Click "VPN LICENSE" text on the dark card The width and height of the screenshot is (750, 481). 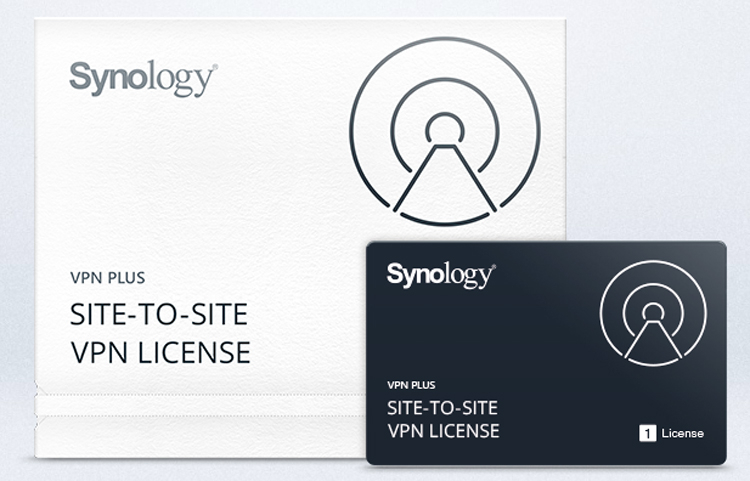pos(443,431)
